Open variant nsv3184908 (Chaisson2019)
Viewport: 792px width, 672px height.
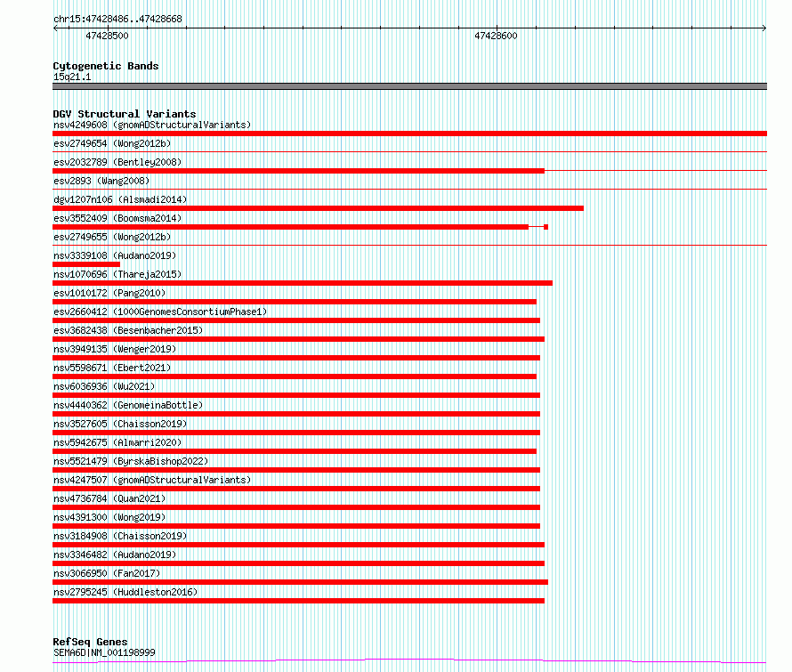(x=120, y=536)
